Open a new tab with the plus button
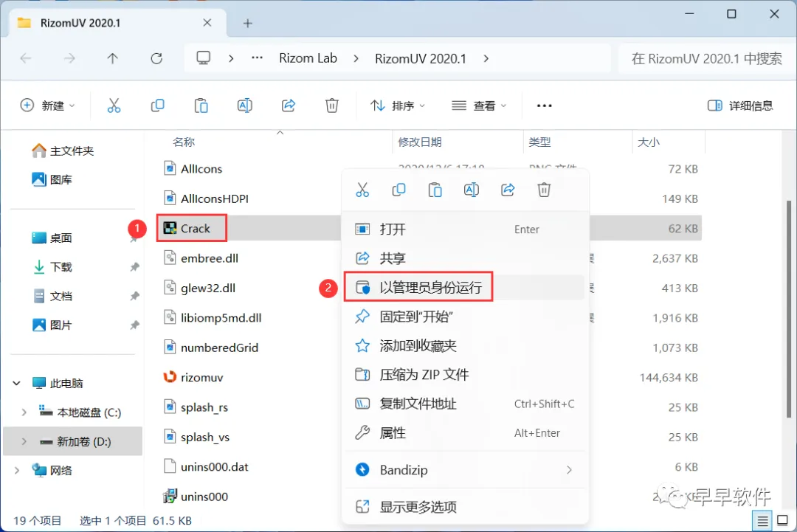This screenshot has height=532, width=797. point(247,24)
